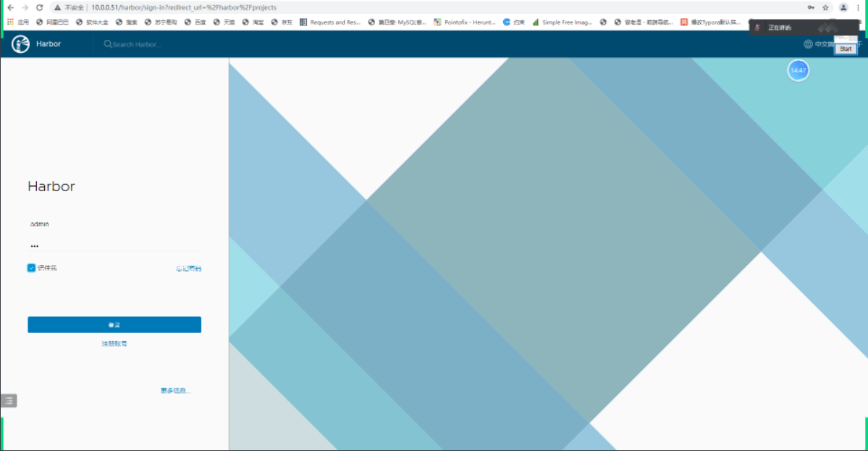Open the Apps grid bookmark
Image resolution: width=868 pixels, height=451 pixels.
pyautogui.click(x=17, y=22)
